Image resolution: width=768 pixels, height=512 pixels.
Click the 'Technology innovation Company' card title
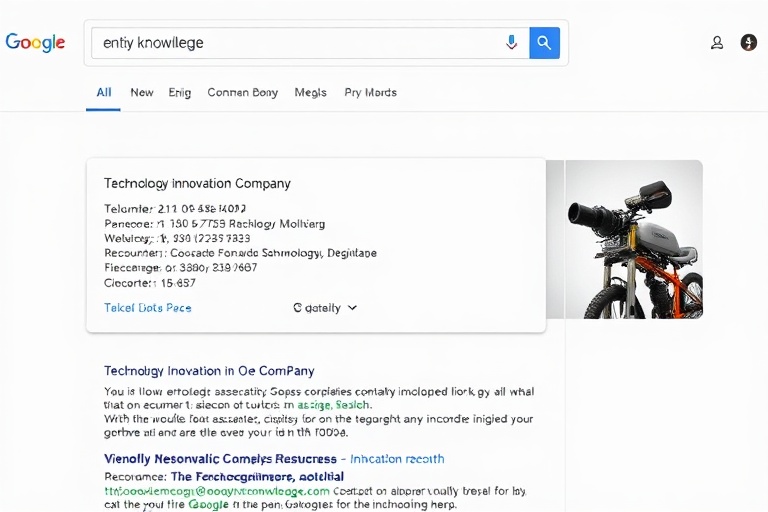click(x=197, y=184)
